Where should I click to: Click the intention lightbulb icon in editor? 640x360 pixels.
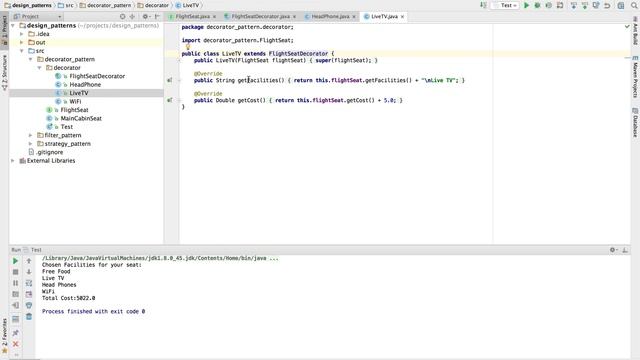coord(188,47)
